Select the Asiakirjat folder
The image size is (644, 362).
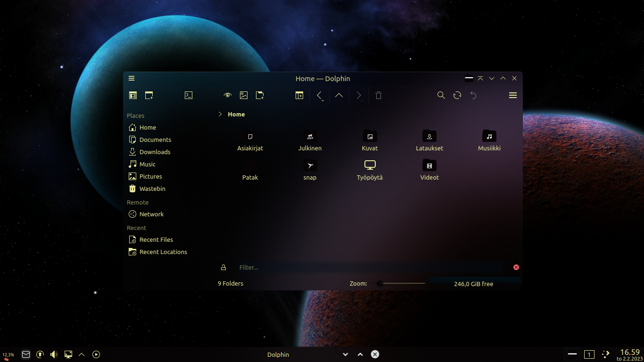(x=250, y=140)
